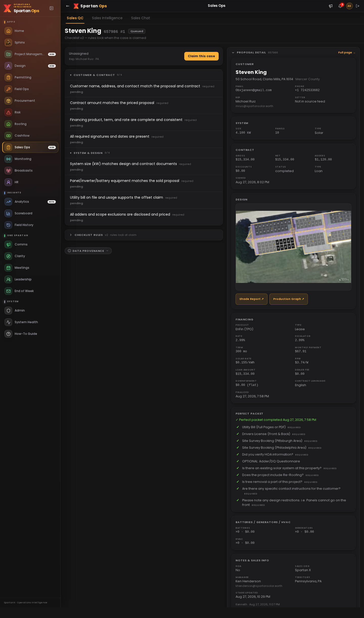Image resolution: width=364 pixels, height=618 pixels.
Task: Click the mruiz@spartansolar.earth email
Action: [254, 106]
